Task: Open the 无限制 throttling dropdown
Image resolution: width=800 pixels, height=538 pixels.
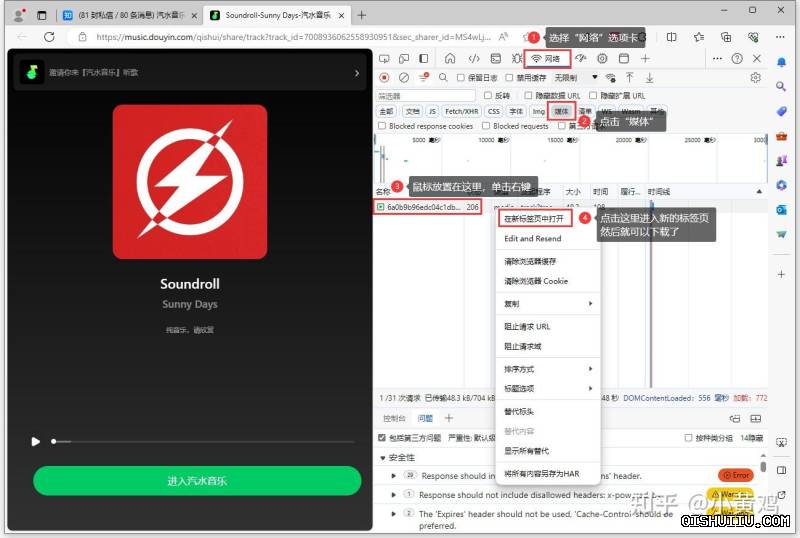Action: coord(576,78)
